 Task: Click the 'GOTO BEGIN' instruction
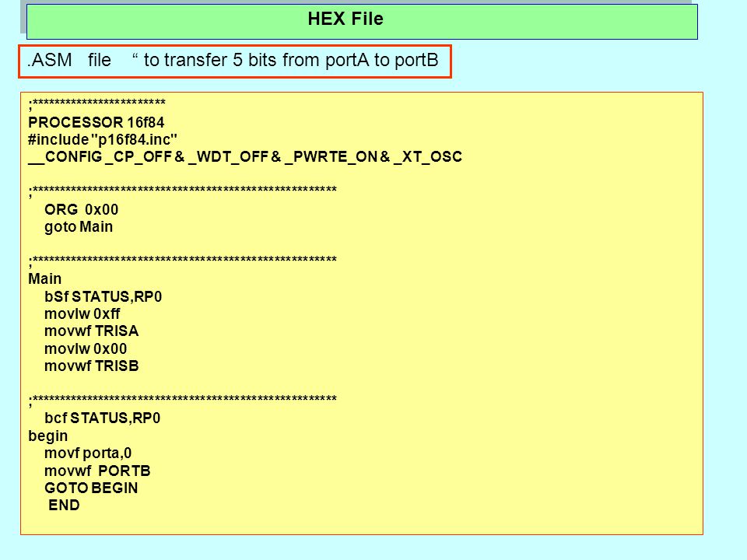point(91,488)
